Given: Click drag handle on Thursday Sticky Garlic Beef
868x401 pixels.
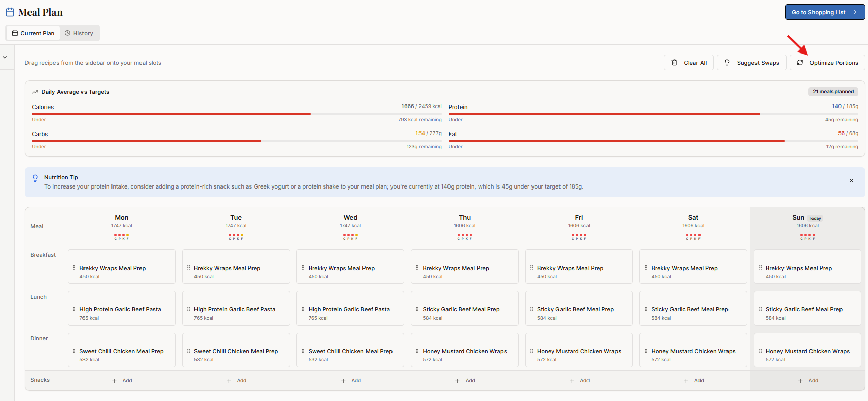Looking at the screenshot, I should pyautogui.click(x=417, y=309).
